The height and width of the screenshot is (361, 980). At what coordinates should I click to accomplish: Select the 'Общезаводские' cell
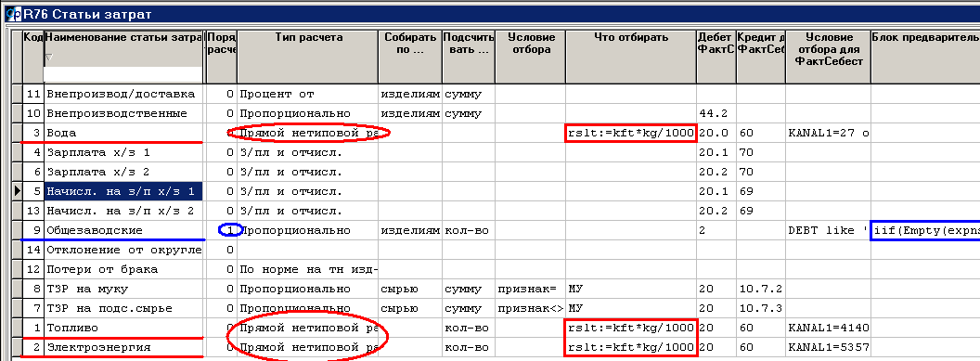[x=123, y=230]
